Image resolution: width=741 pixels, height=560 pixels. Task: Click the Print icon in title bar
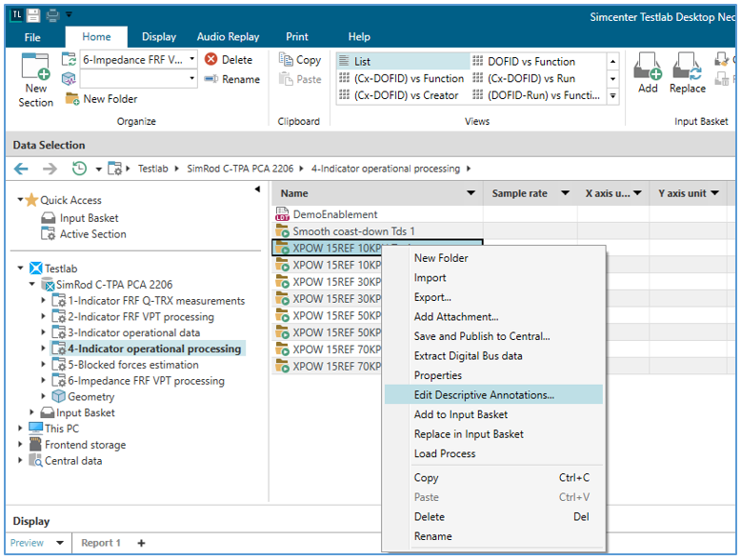54,14
